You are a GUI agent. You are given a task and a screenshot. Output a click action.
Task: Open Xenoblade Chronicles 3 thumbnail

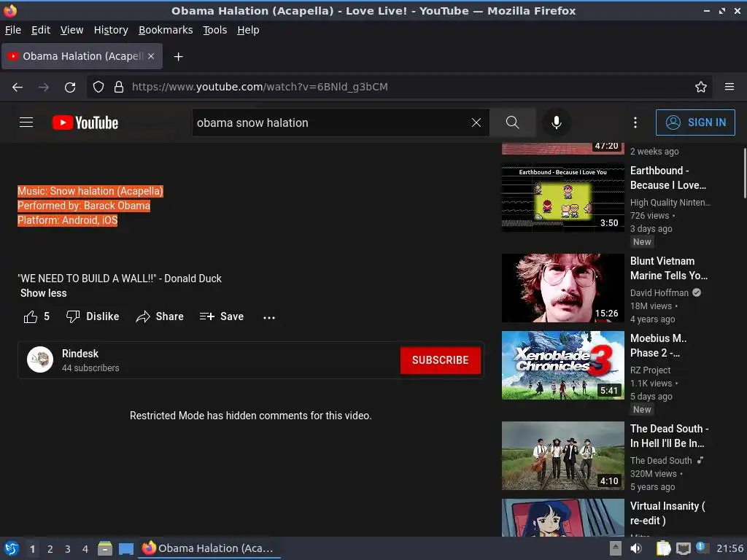(x=563, y=365)
